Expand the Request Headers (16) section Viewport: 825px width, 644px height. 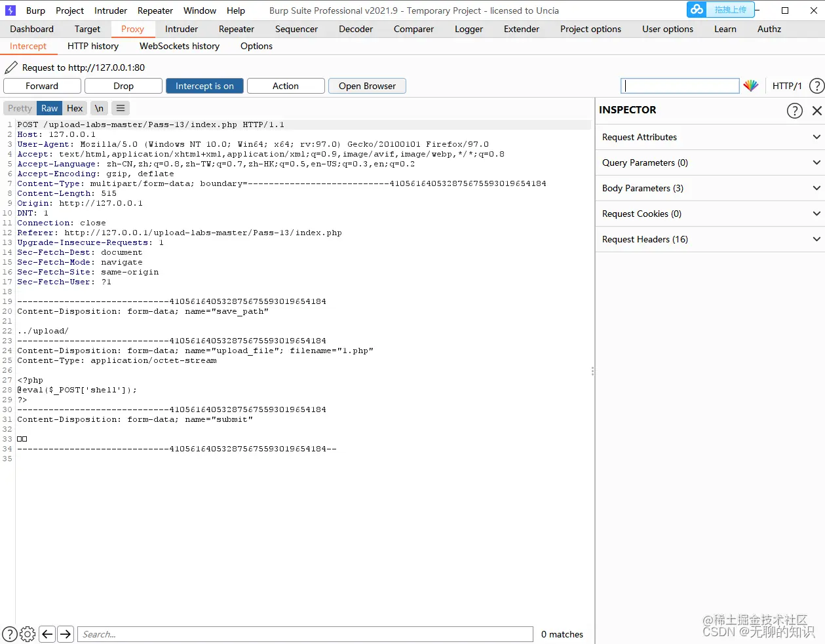point(710,239)
